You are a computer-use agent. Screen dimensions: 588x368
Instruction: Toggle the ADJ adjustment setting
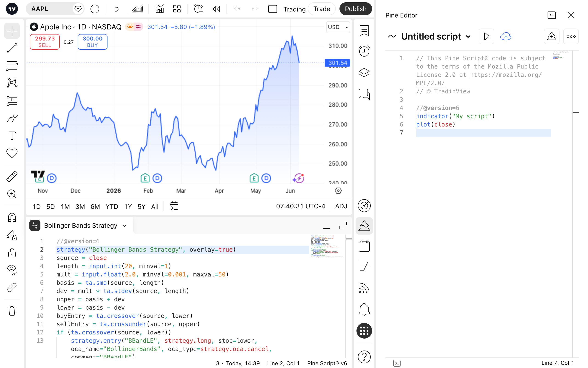(341, 206)
